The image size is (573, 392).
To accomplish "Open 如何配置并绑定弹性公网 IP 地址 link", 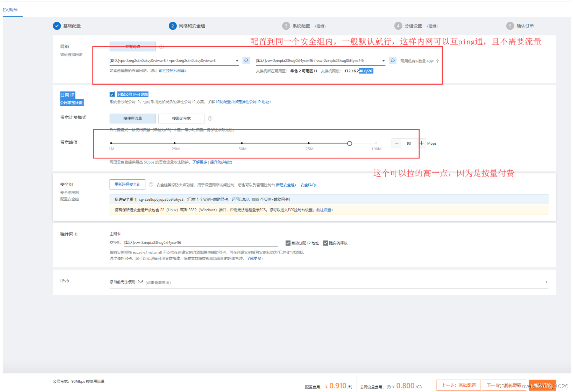I will pos(243,102).
